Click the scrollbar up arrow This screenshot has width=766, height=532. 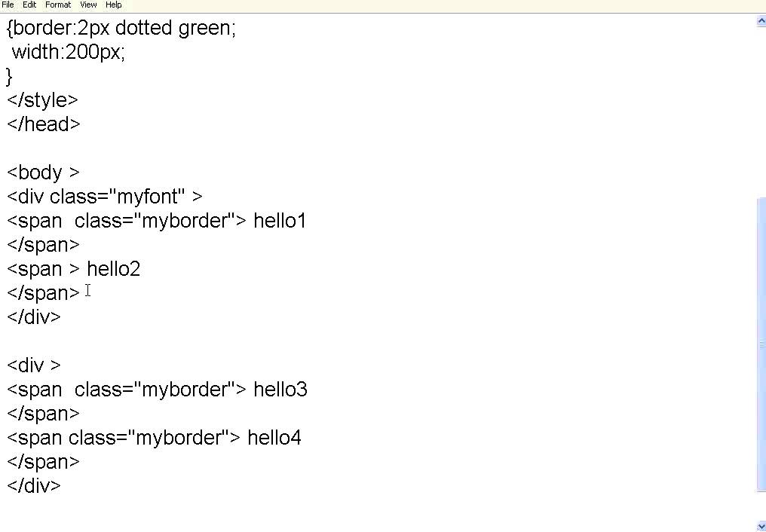(760, 22)
